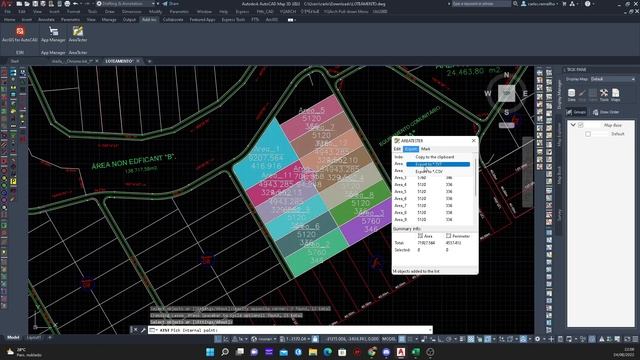Toggle the Area checkbox in Summary info

[x=420, y=236]
